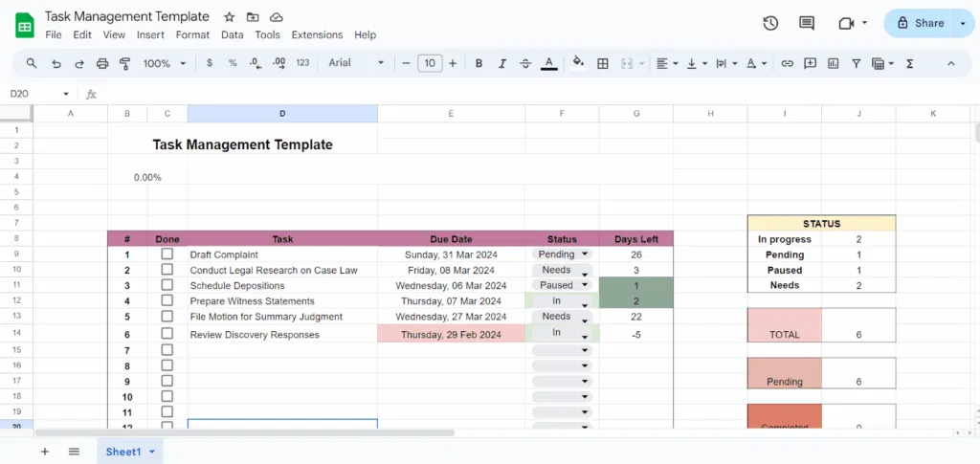The height and width of the screenshot is (464, 980).
Task: Open the horizontal align dropdown
Action: (x=667, y=63)
